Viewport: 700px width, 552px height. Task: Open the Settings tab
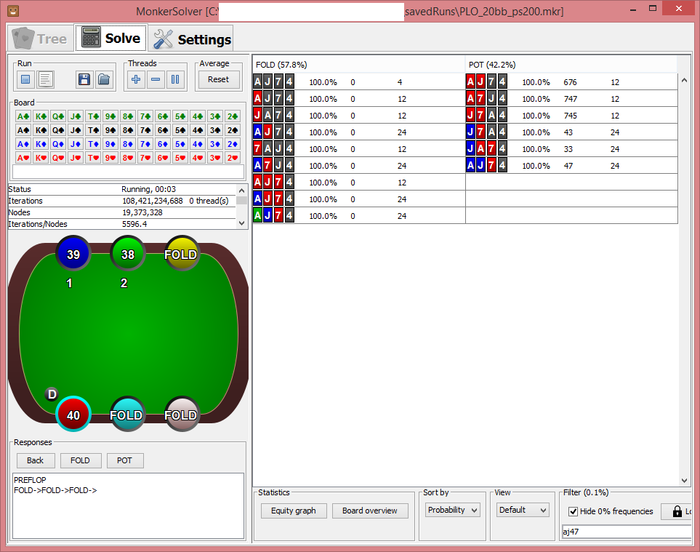(192, 39)
